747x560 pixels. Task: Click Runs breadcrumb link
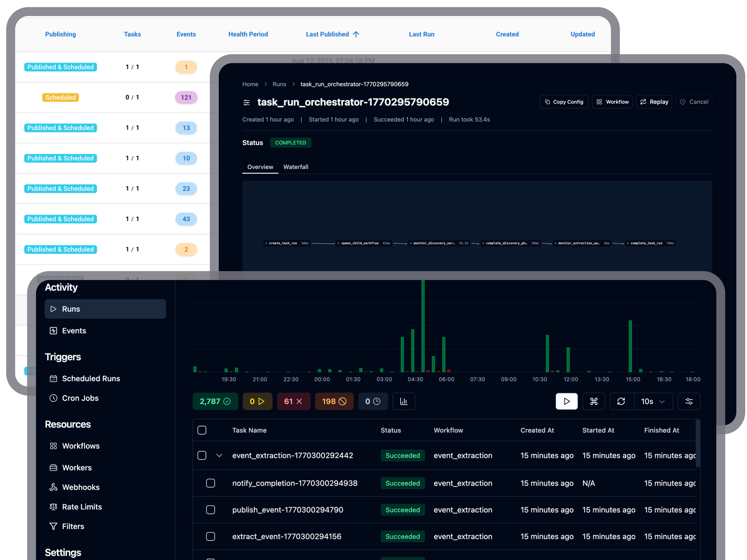[x=279, y=84]
